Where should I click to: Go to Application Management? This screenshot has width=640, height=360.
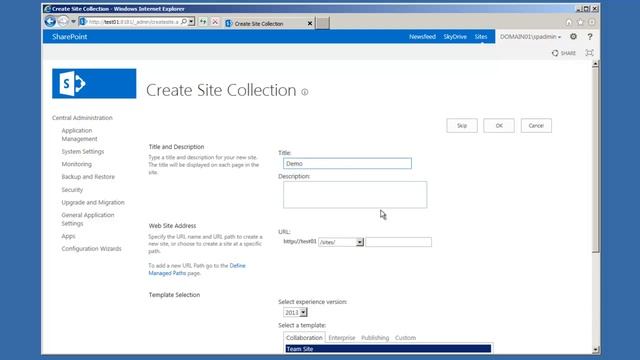[x=79, y=135]
